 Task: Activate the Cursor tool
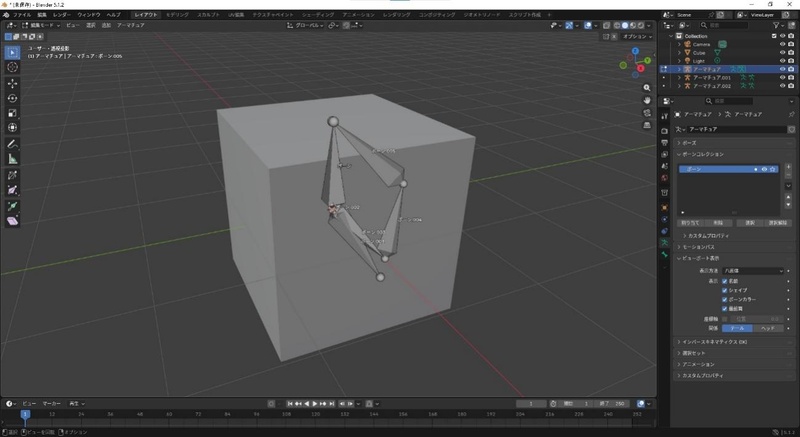pyautogui.click(x=13, y=67)
